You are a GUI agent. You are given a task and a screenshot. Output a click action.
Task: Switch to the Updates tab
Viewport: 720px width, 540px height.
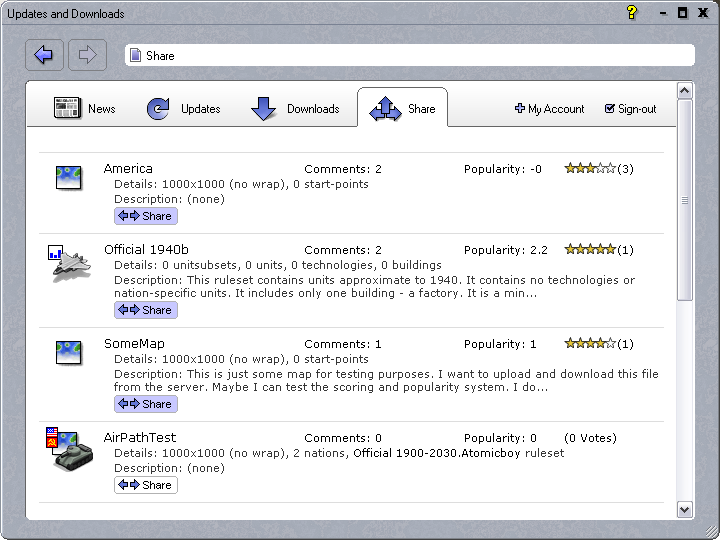pyautogui.click(x=184, y=109)
